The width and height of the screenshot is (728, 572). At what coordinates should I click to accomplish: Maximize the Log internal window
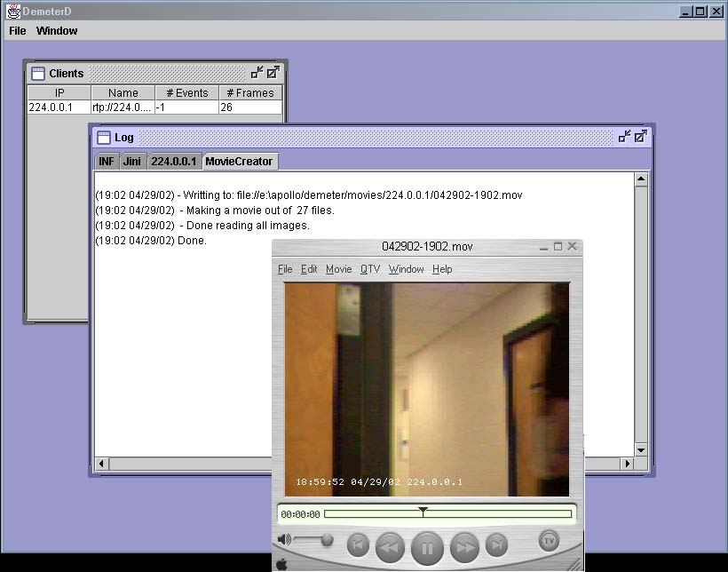click(x=641, y=137)
